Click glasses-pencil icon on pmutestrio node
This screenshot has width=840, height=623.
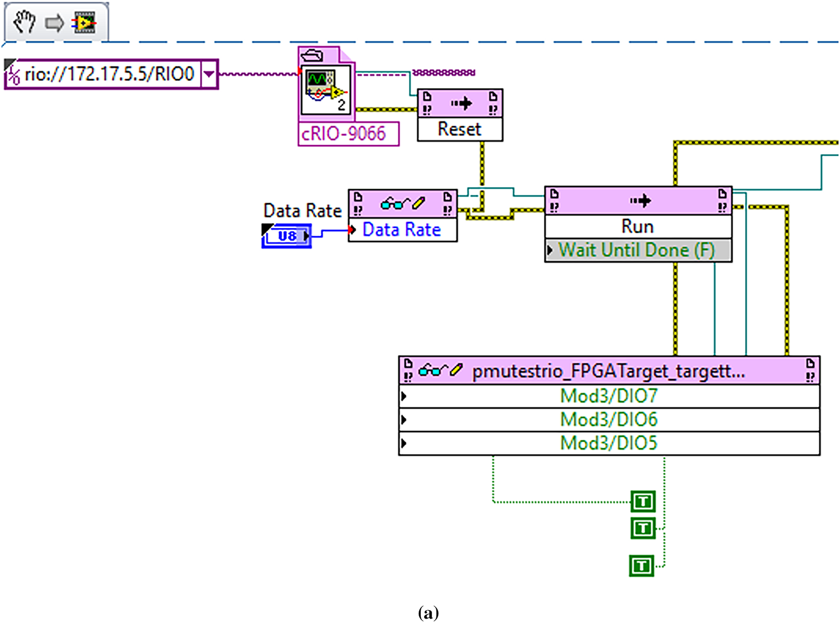[440, 370]
